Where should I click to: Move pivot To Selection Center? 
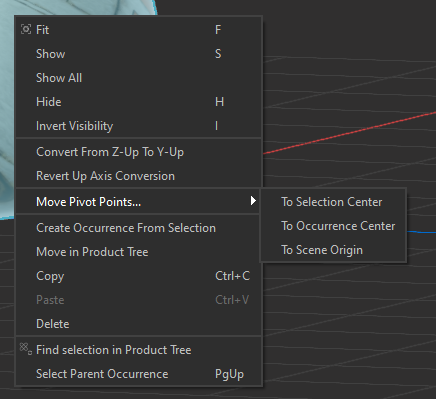click(333, 202)
